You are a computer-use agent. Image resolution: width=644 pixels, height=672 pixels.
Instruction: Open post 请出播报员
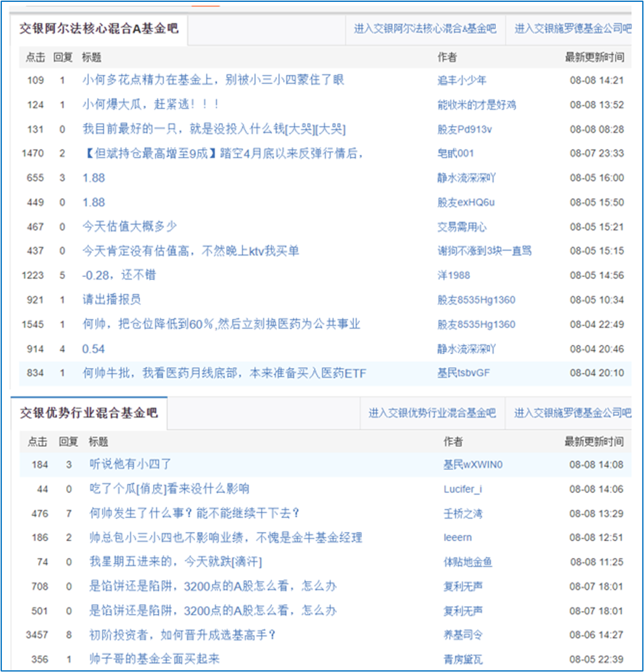tap(112, 299)
